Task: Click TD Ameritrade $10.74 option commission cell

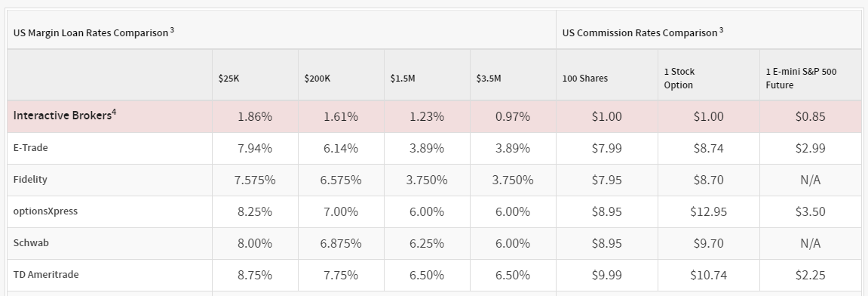Action: click(709, 275)
